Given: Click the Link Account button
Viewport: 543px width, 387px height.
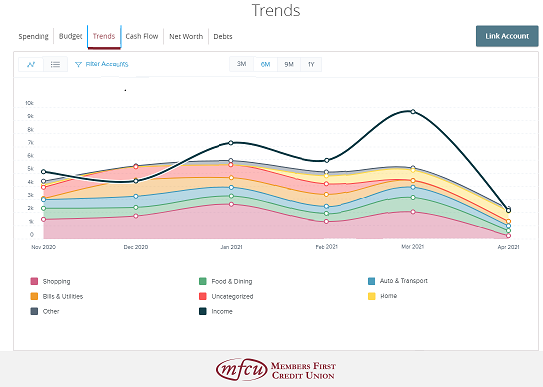Looking at the screenshot, I should point(507,36).
